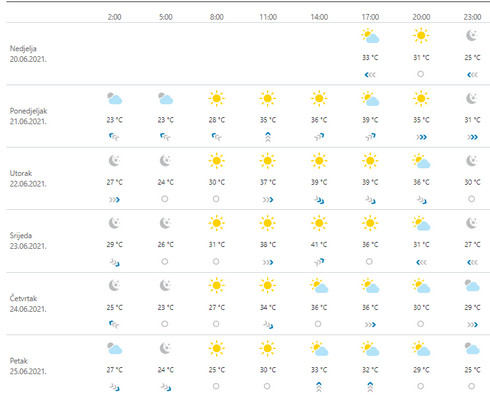Select the Ponedjeljak 21.06.2021. row label
490x397 pixels.
coord(28,116)
